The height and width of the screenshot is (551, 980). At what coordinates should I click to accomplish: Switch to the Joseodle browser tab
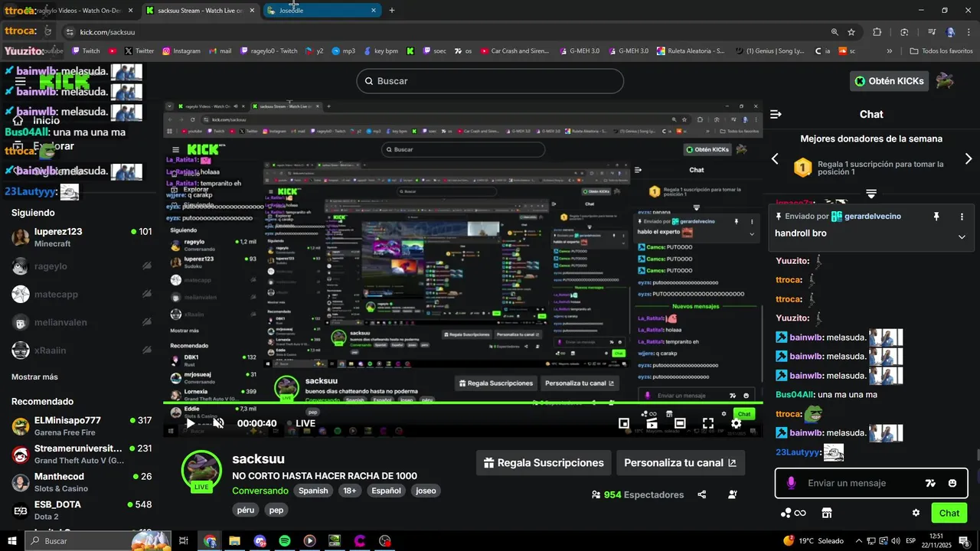pyautogui.click(x=322, y=11)
